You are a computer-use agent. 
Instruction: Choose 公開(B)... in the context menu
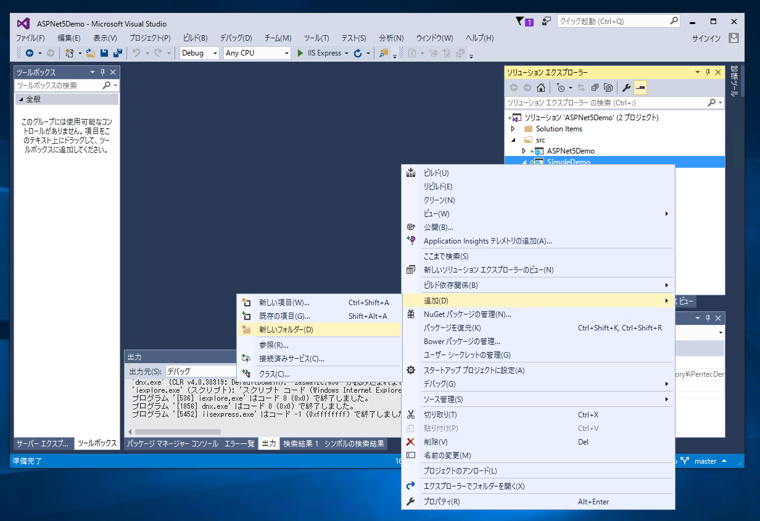538,227
